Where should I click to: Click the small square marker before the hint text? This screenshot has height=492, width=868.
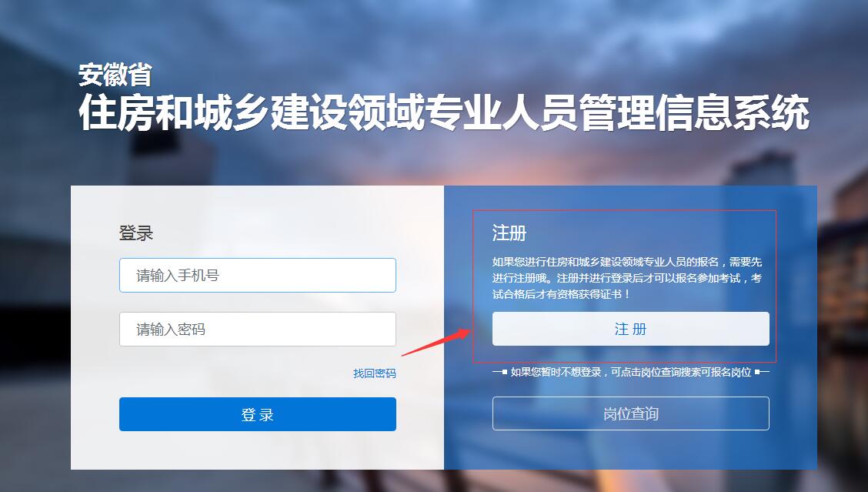tap(504, 372)
